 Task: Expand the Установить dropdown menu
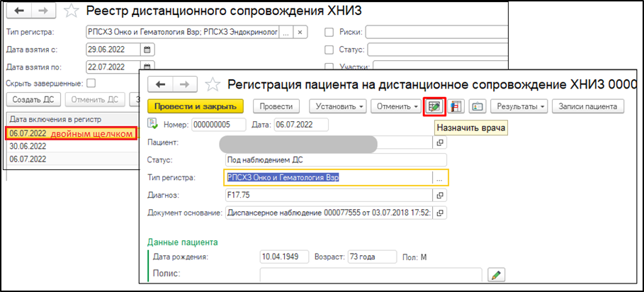(x=336, y=106)
